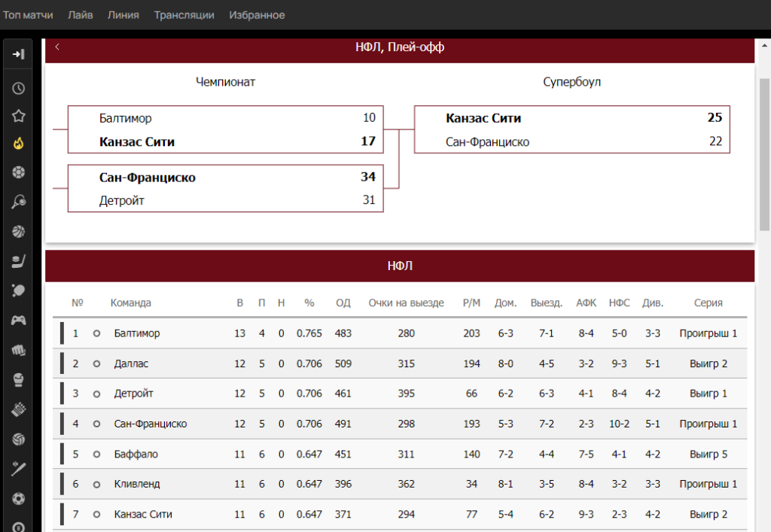Click Детройт in the standings table
This screenshot has height=532, width=771.
133,394
